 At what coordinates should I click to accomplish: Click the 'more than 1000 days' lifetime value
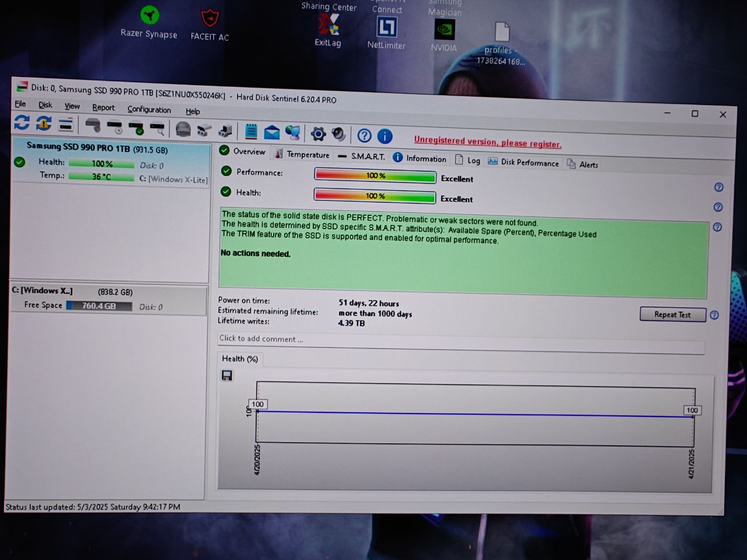[x=375, y=313]
